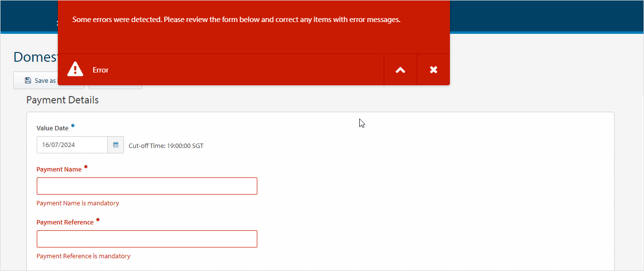Click the 'Error' label in the banner
Viewport: 644px width, 271px height.
point(100,70)
